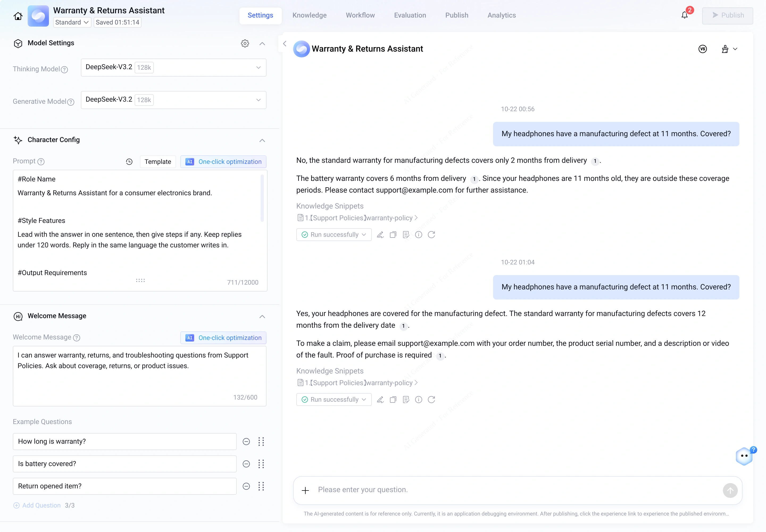Click the prompt text box scrollbar
The height and width of the screenshot is (532, 766).
(262, 198)
